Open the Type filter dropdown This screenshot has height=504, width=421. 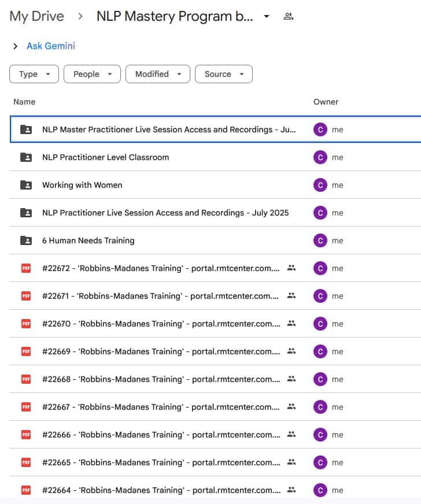pyautogui.click(x=34, y=74)
